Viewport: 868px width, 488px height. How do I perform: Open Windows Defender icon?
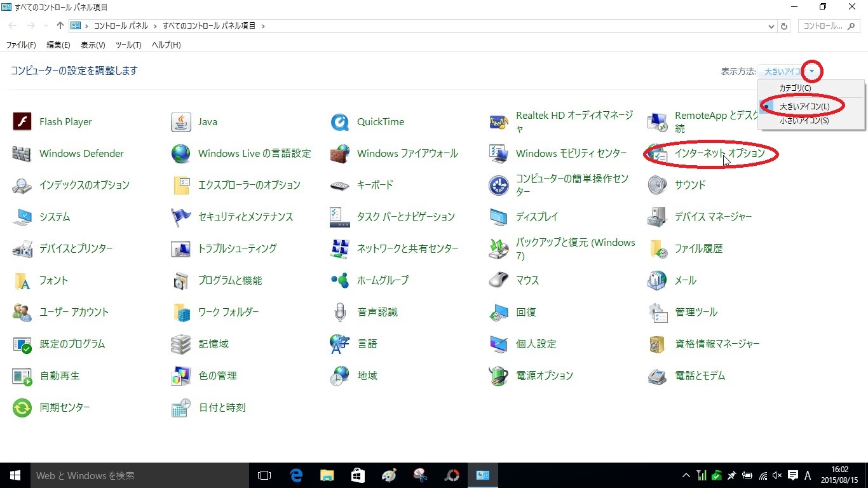pos(22,153)
